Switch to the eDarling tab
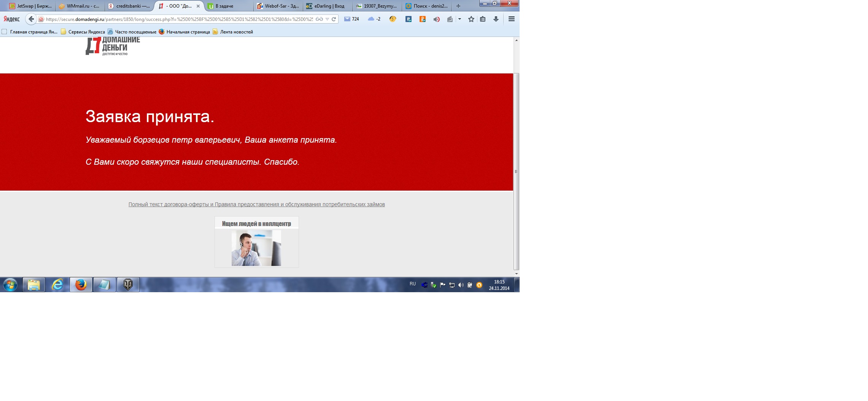868x401 pixels. point(328,6)
